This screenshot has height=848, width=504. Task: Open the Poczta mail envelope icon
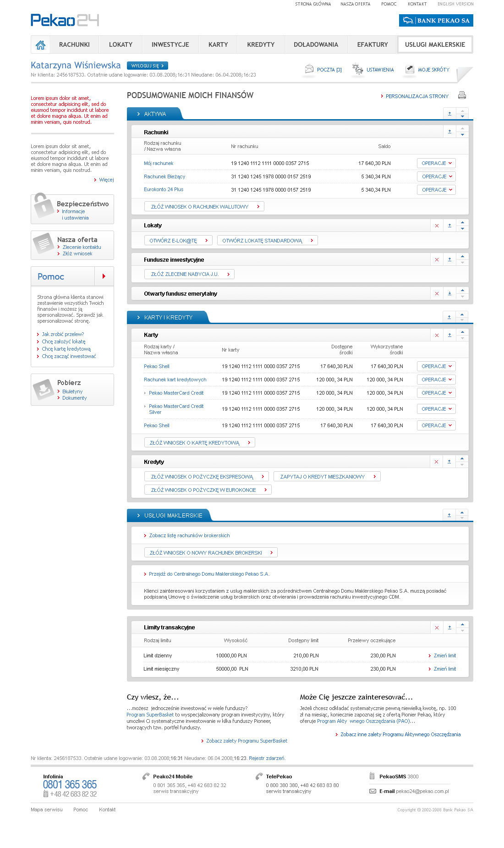point(309,69)
